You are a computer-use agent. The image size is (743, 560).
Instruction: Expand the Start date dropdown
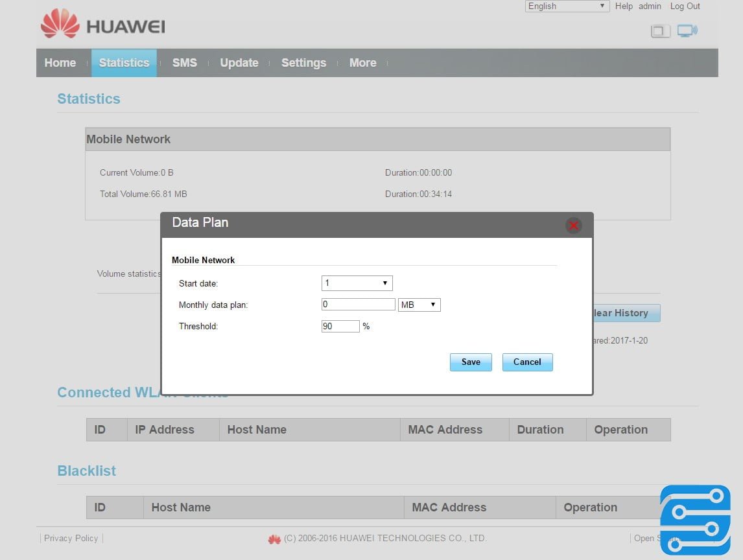coord(357,283)
